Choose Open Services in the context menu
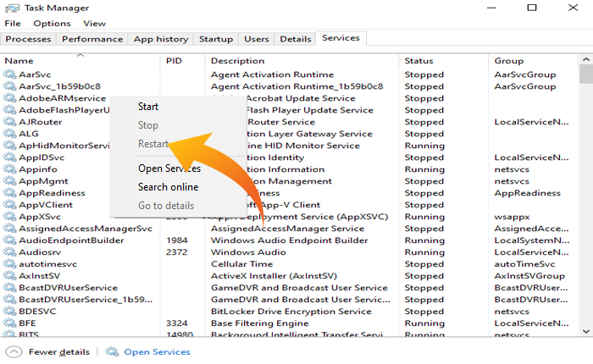 pos(169,168)
